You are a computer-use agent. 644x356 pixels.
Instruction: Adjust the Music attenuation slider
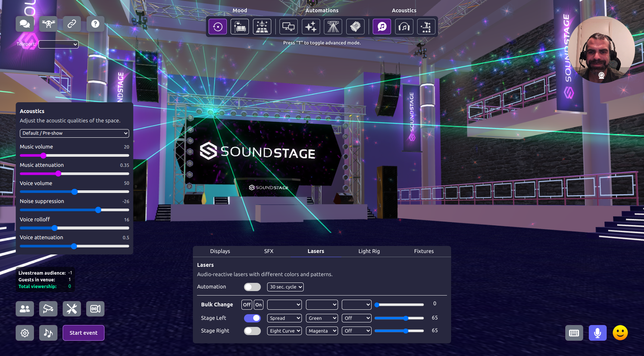(x=74, y=174)
